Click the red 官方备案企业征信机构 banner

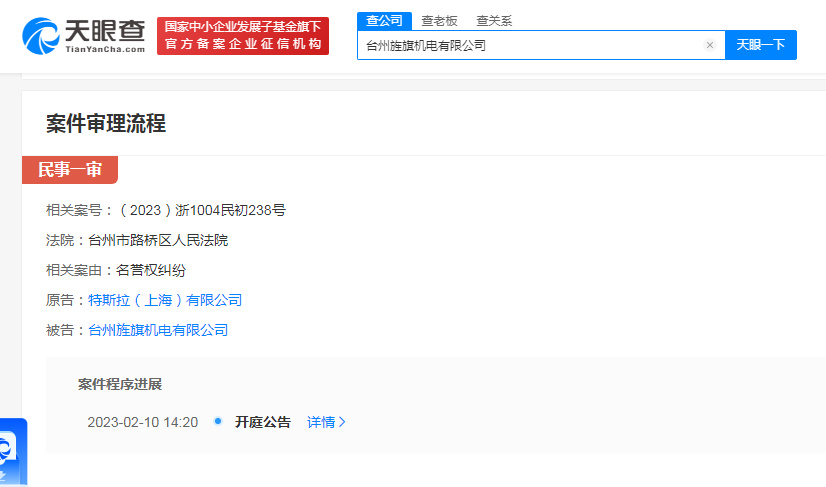(x=243, y=36)
